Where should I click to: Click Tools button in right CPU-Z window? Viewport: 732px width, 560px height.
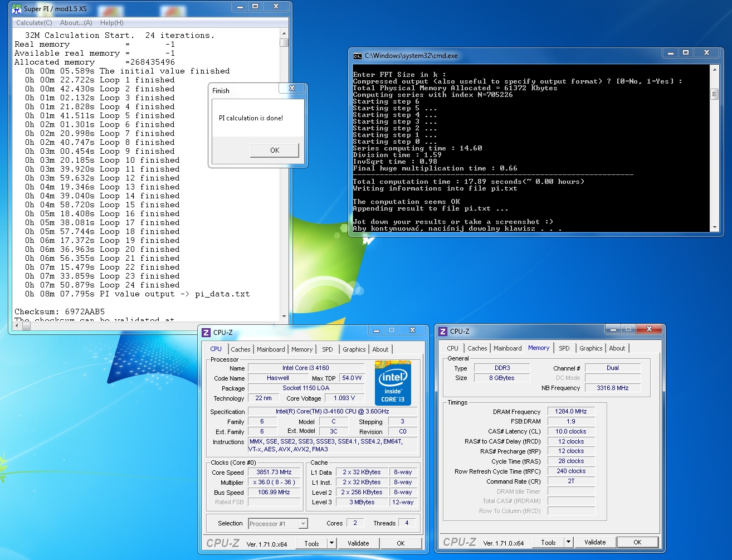pyautogui.click(x=549, y=542)
